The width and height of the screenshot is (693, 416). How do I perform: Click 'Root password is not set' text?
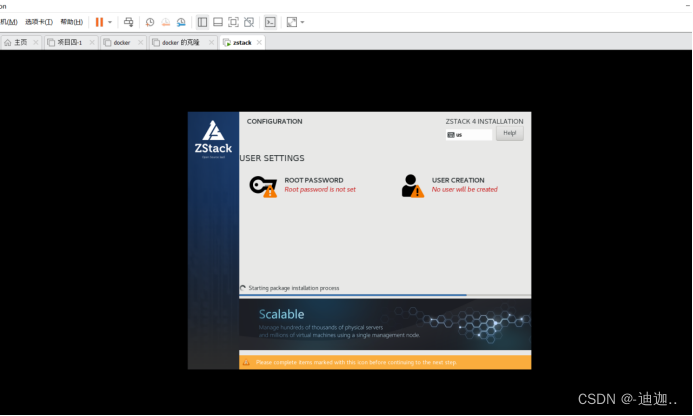pos(320,189)
